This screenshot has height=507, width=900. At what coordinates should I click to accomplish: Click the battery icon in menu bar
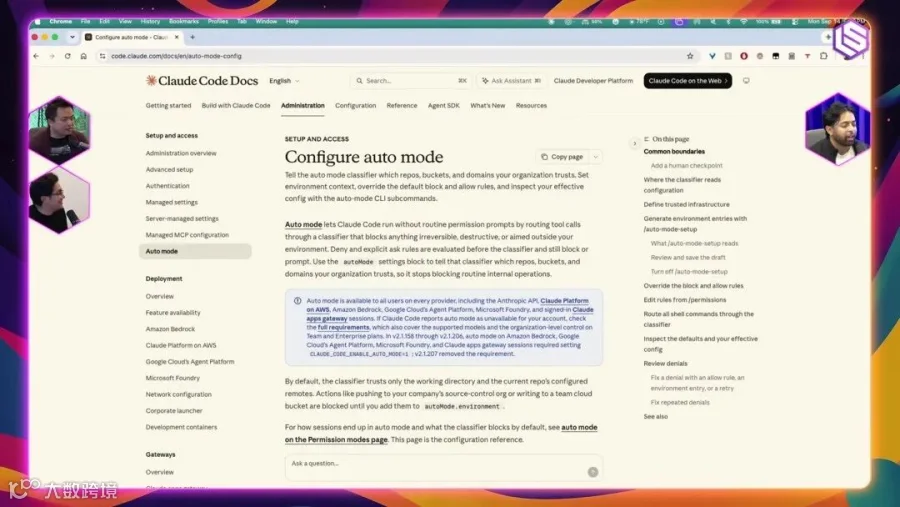pyautogui.click(x=776, y=21)
